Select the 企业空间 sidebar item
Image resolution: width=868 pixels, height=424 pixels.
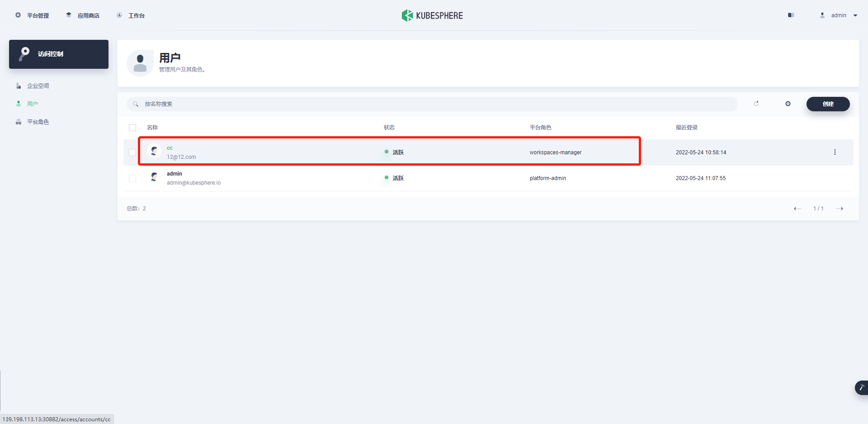(x=38, y=85)
